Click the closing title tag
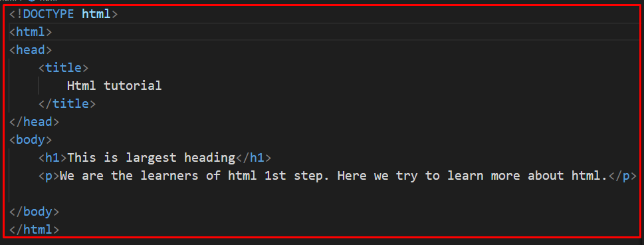This screenshot has height=245, width=644. click(67, 104)
